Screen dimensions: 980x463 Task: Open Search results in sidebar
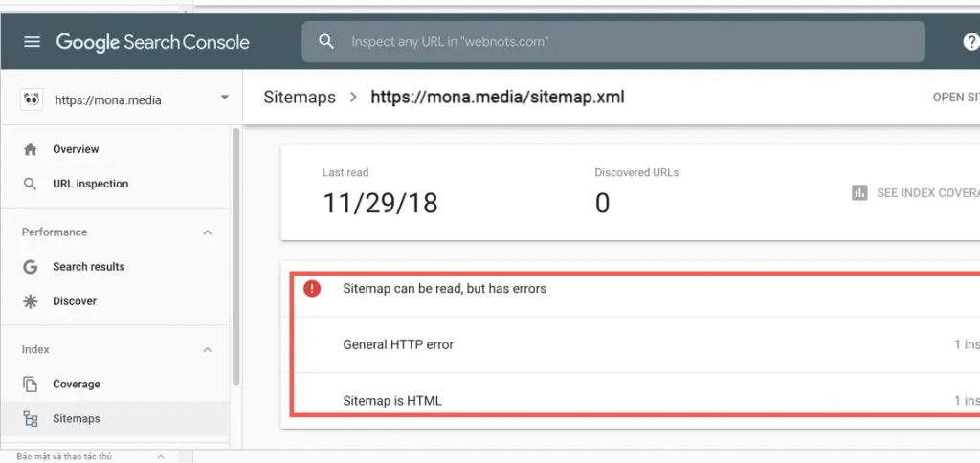tap(88, 267)
